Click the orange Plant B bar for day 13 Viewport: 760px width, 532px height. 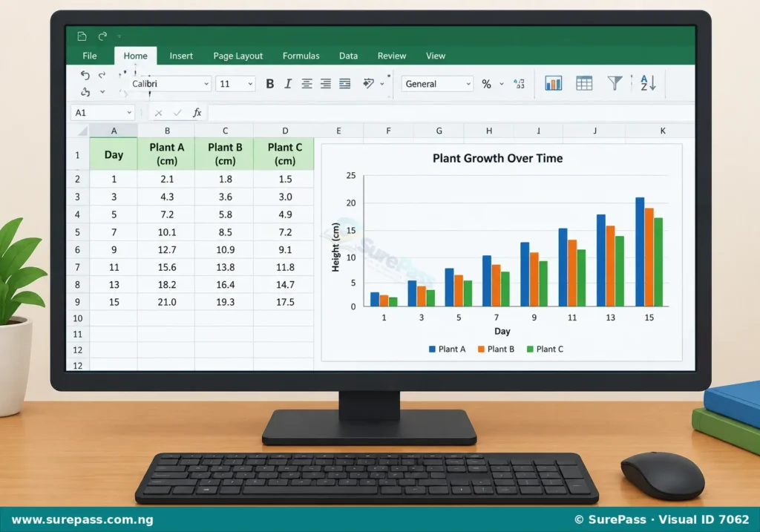pos(611,266)
